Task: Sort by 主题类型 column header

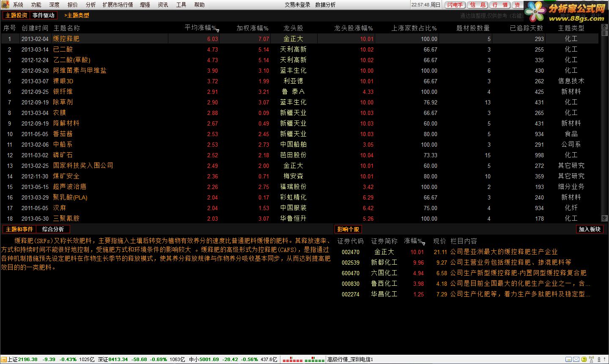Action: 571,28
